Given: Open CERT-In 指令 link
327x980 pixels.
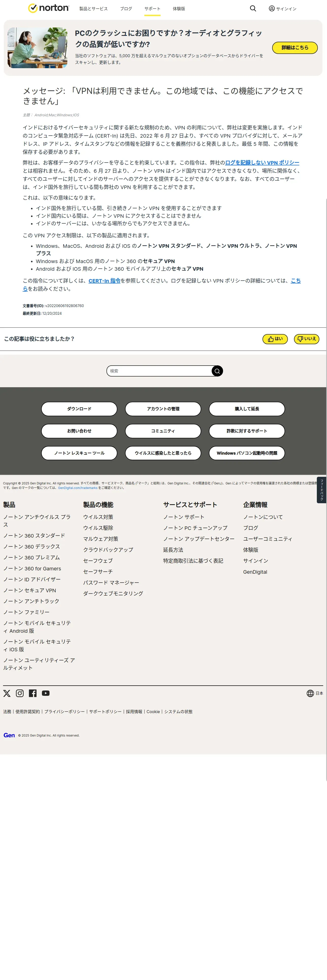Looking at the screenshot, I should [x=104, y=281].
